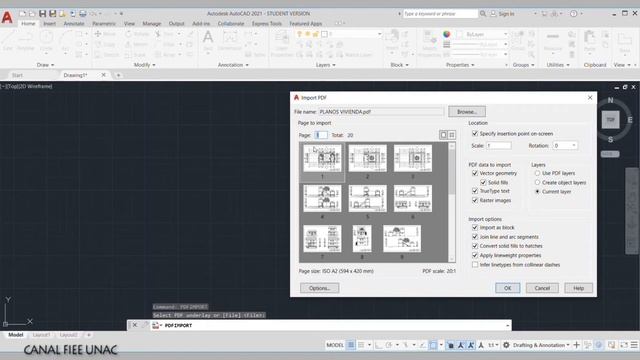Select Create object layers radio option
This screenshot has width=640, height=360.
click(537, 182)
